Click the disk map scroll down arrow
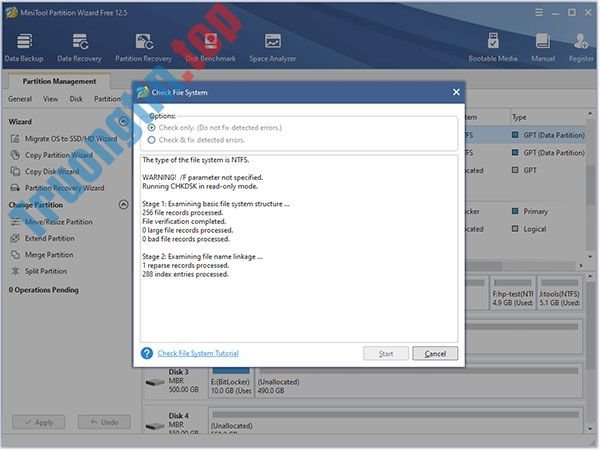Image resolution: width=600 pixels, height=450 pixels. [590, 429]
